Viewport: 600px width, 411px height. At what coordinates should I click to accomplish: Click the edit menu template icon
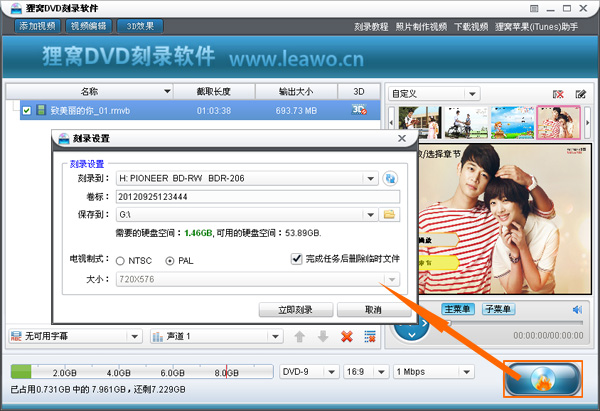pos(581,94)
